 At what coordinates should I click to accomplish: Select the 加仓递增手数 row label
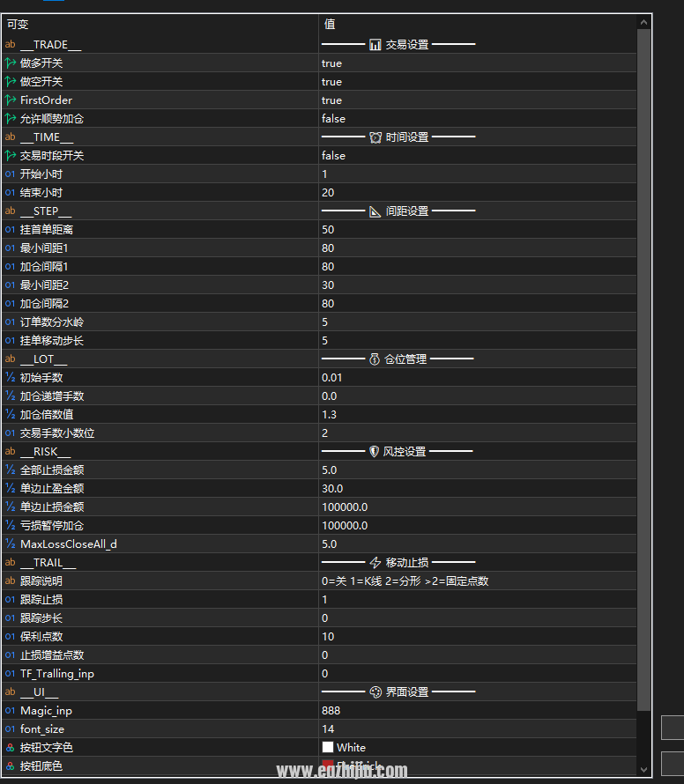(52, 396)
